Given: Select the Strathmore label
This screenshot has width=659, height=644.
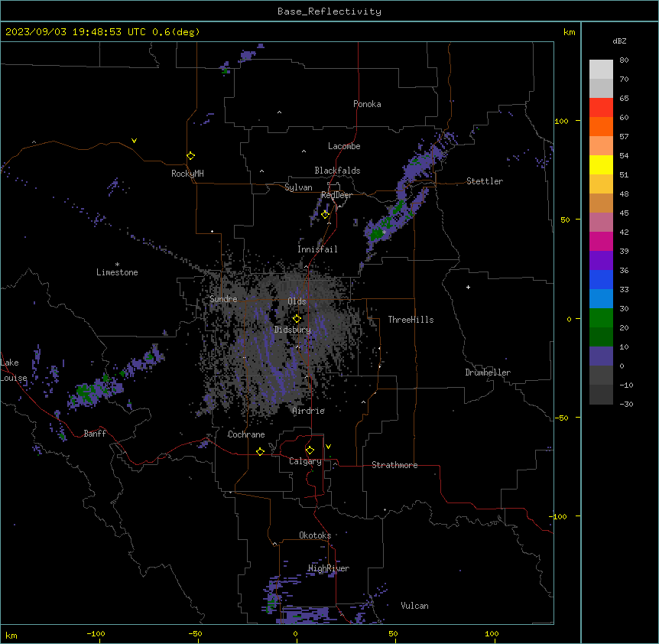Looking at the screenshot, I should [394, 465].
